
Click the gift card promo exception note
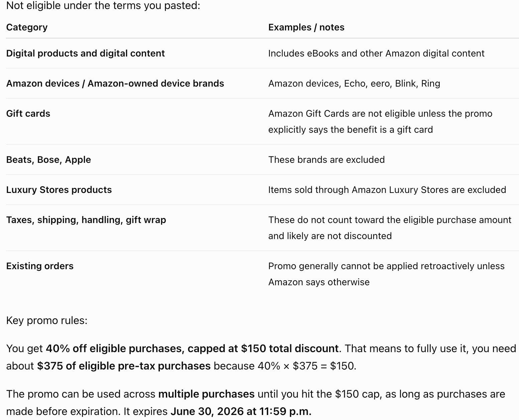pos(380,122)
